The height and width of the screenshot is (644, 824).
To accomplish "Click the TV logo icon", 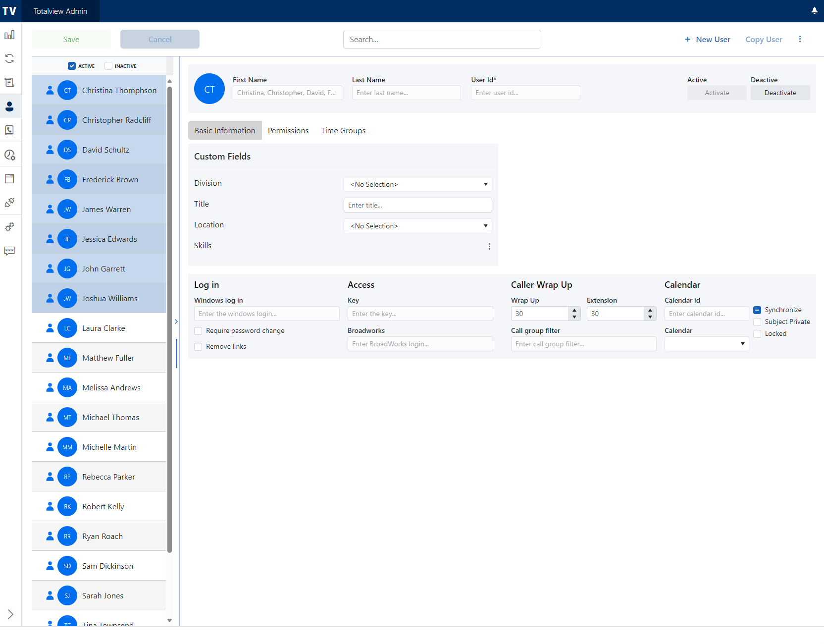I will [x=9, y=11].
